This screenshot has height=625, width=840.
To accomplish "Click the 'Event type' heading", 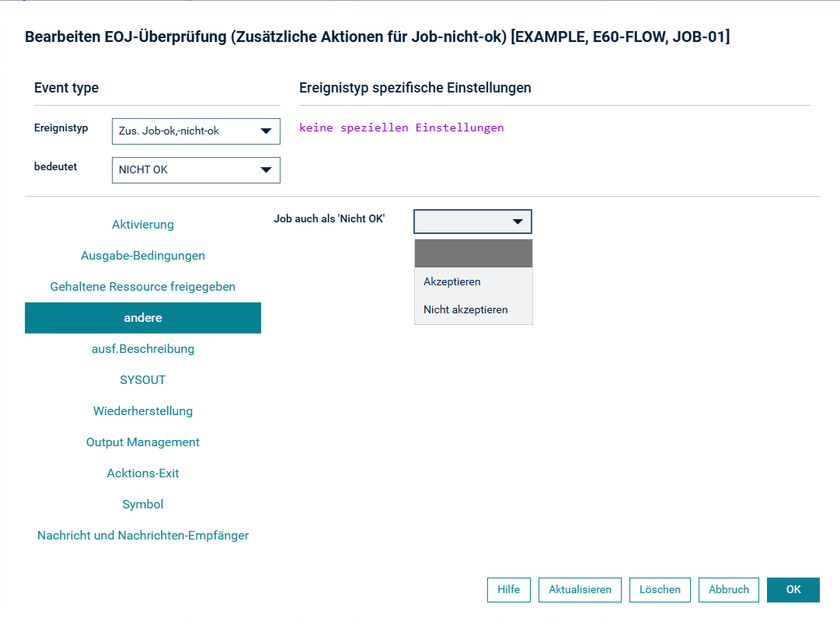I will (x=66, y=88).
